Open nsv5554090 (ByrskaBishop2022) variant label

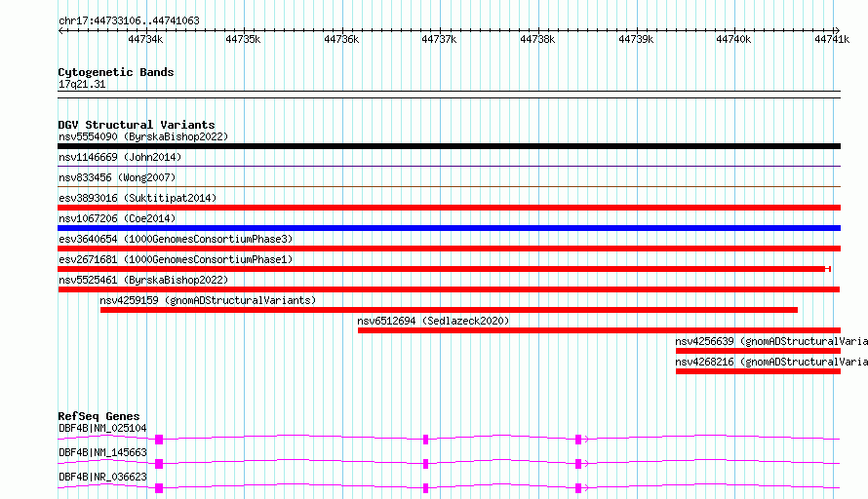143,136
